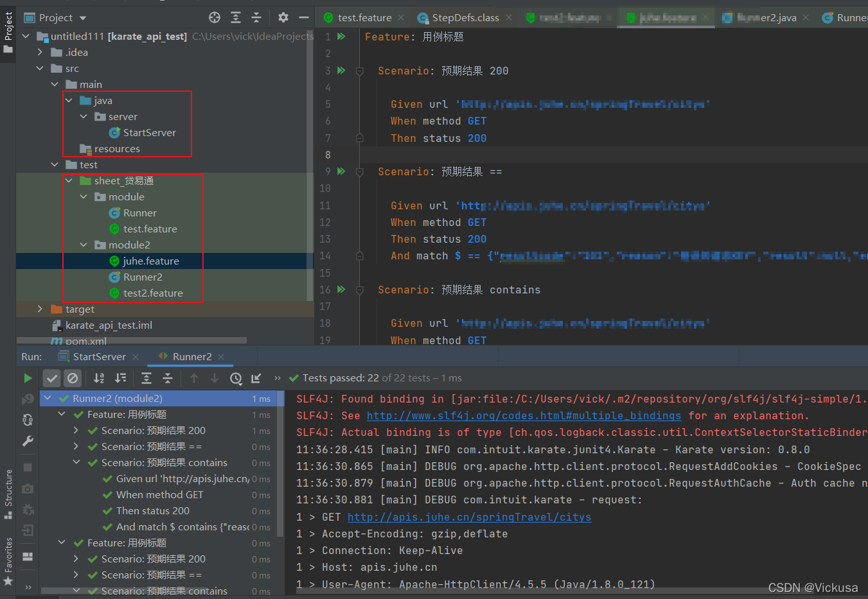
Task: Run Scenario 预期结果 contains from gutter
Action: tap(342, 290)
